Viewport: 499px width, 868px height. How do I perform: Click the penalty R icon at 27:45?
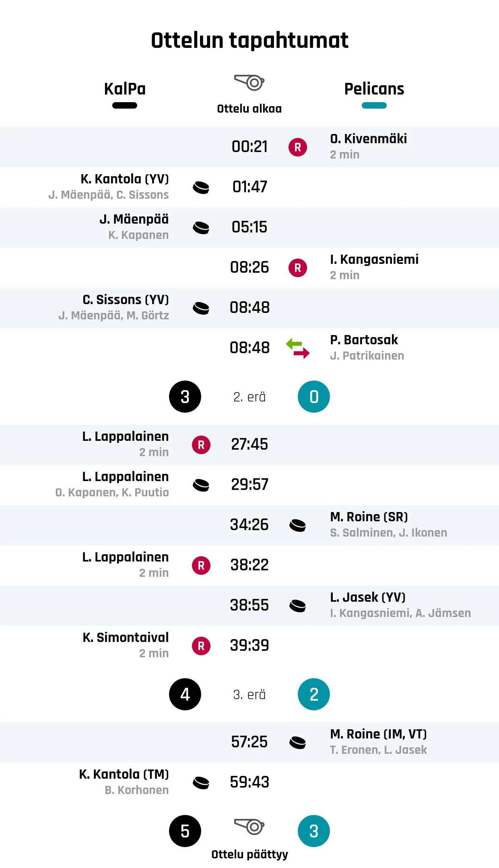pyautogui.click(x=201, y=445)
